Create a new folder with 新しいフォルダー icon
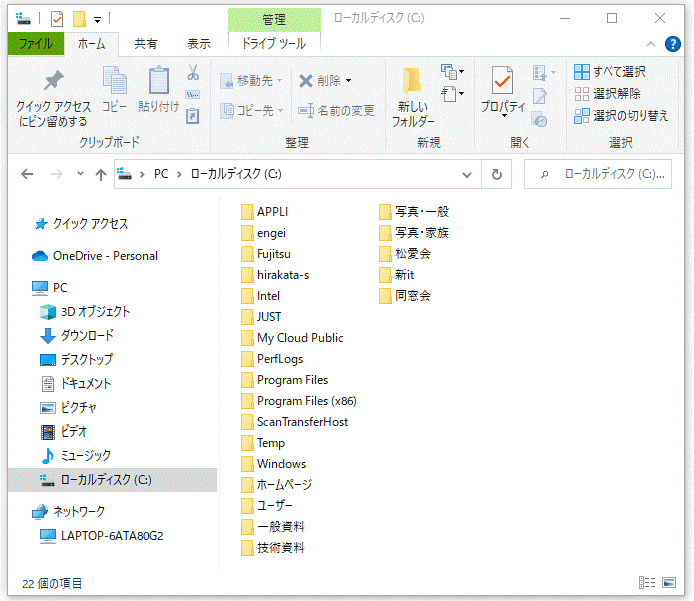This screenshot has height=601, width=694. tap(412, 82)
